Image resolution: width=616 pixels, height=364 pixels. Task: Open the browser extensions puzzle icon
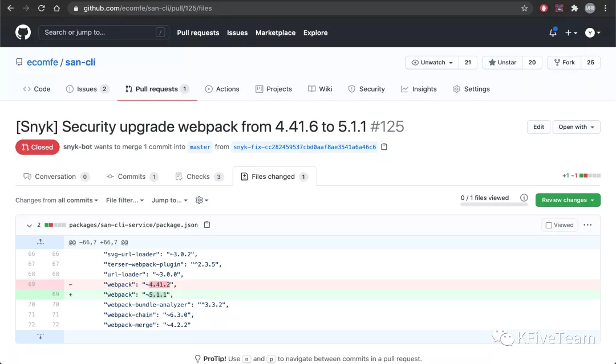tap(574, 8)
